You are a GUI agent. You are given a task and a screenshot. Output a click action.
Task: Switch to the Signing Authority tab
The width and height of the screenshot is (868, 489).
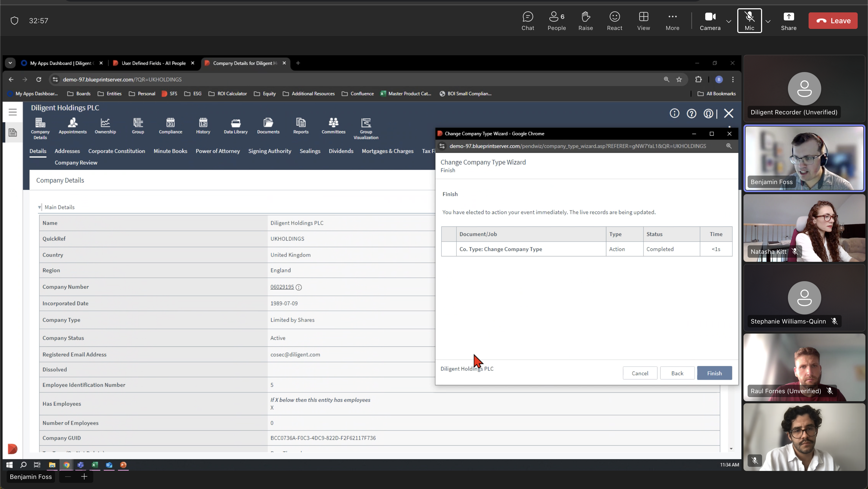click(x=269, y=151)
